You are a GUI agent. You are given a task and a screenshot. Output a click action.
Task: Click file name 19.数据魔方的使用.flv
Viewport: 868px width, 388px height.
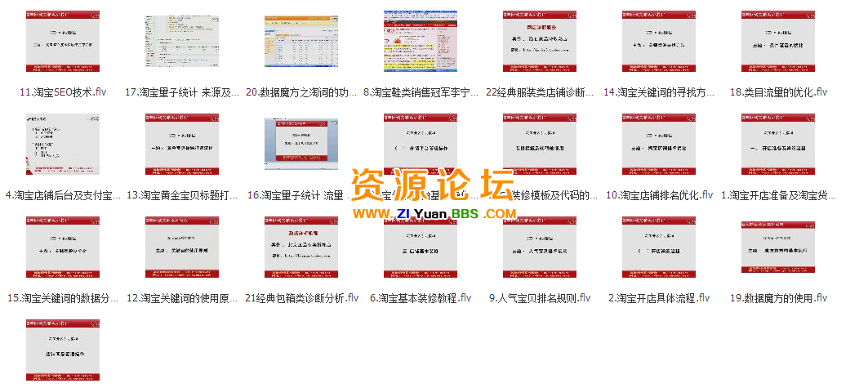pyautogui.click(x=778, y=298)
